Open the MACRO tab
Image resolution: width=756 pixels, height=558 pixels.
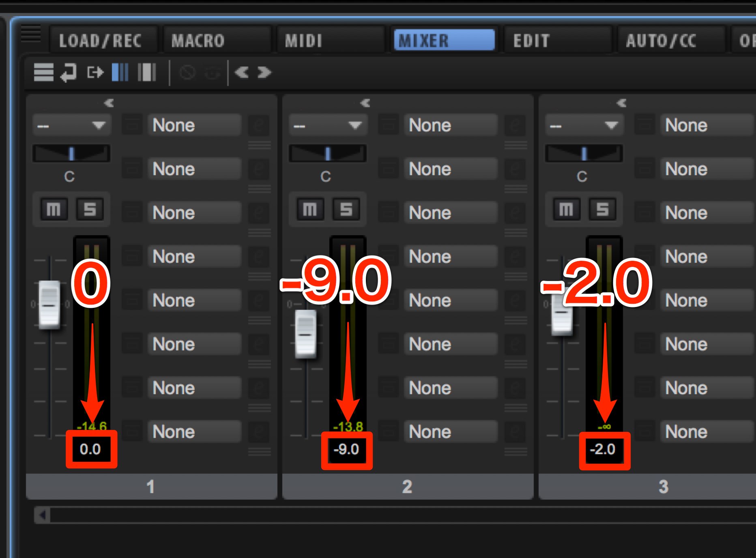tap(217, 40)
